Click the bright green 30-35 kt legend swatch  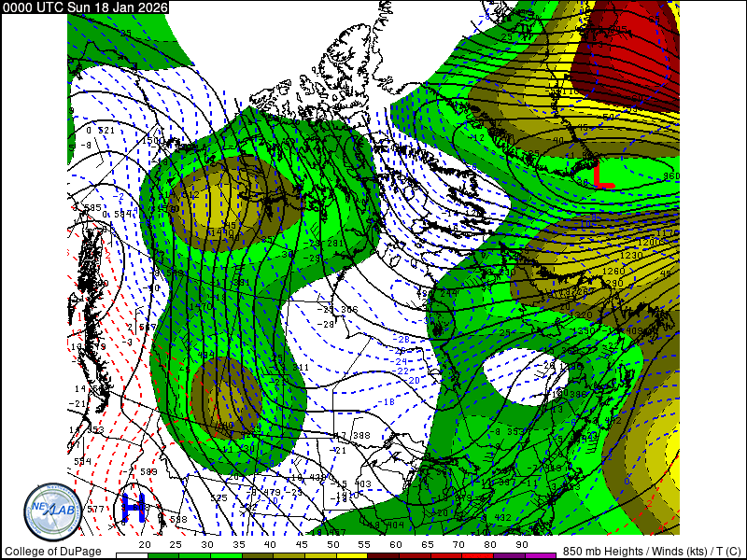tap(226, 555)
